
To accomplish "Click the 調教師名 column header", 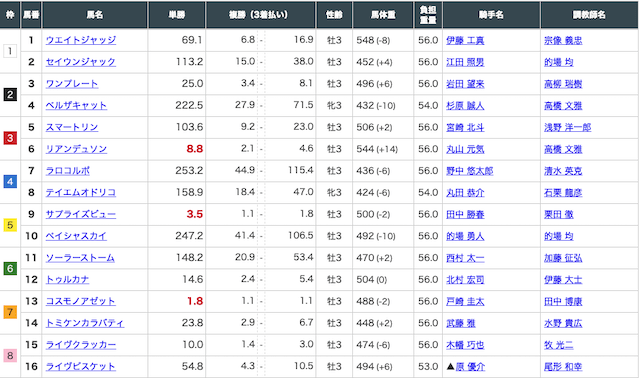I will (x=589, y=15).
